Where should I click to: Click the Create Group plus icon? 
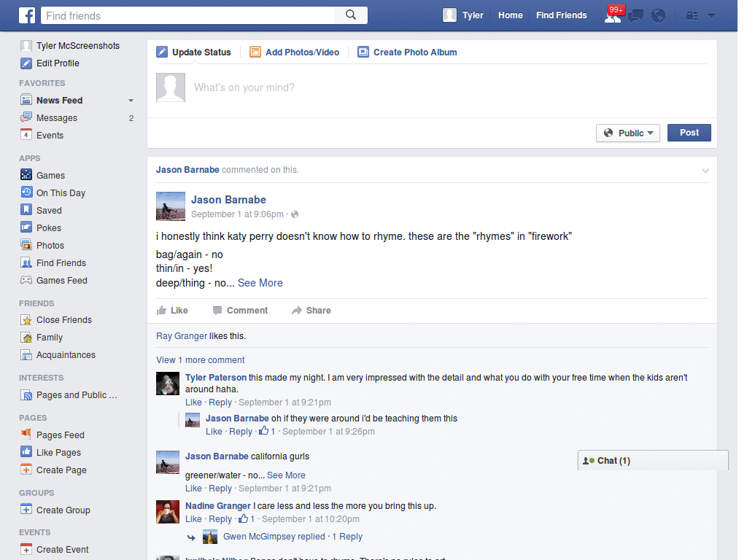pos(26,510)
